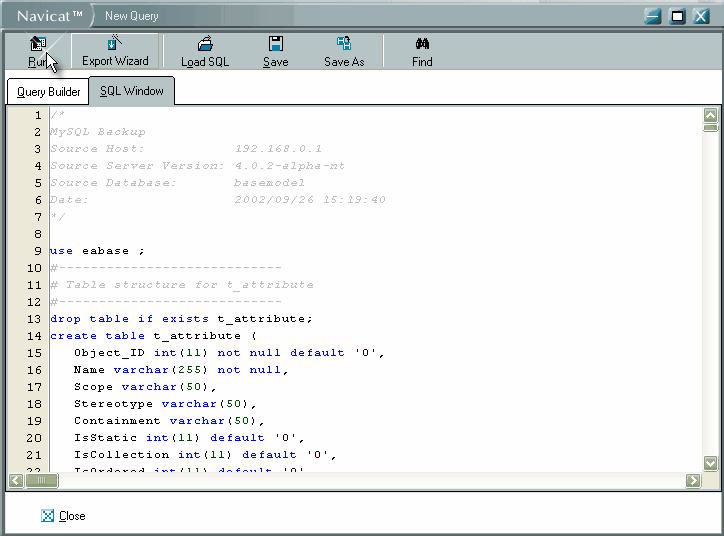
Task: Click the vertical scrollbar thumb
Action: point(710,128)
